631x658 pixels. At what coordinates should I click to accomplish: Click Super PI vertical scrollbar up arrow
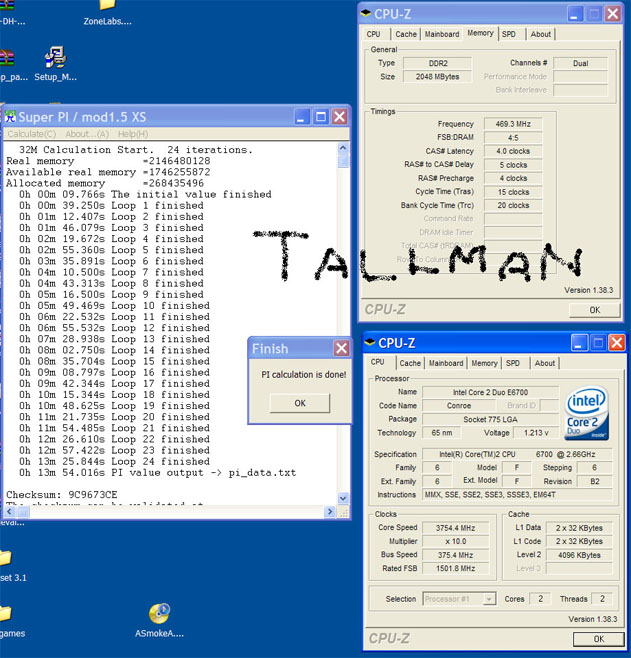343,148
